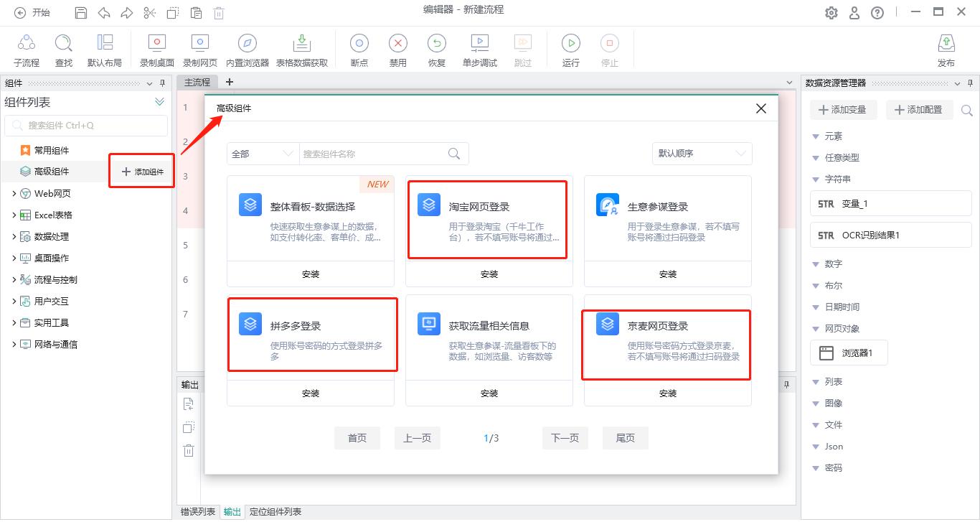Viewport: 980px width, 522px height.
Task: Click the 添加配置 button
Action: 920,110
